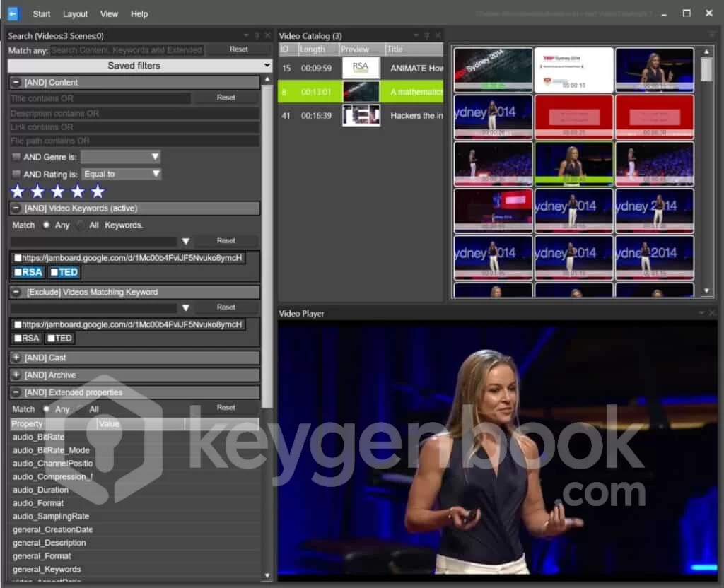Click Reset next to Match any search
Viewport: 724px width, 588px height.
point(239,49)
